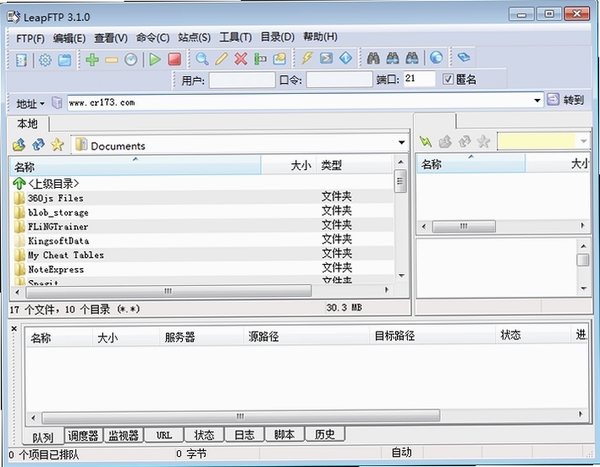Click the new folder toolbar icon
The width and height of the screenshot is (600, 467).
point(280,59)
